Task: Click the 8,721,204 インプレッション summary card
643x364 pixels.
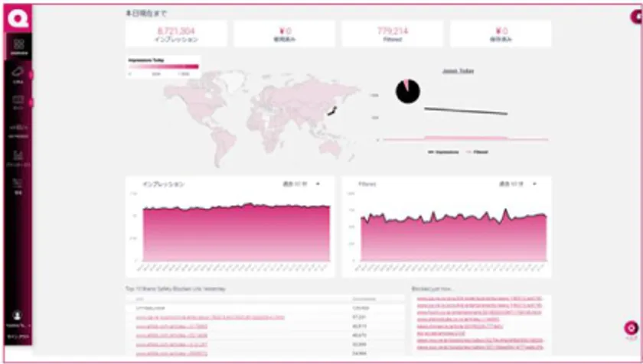Action: (176, 34)
